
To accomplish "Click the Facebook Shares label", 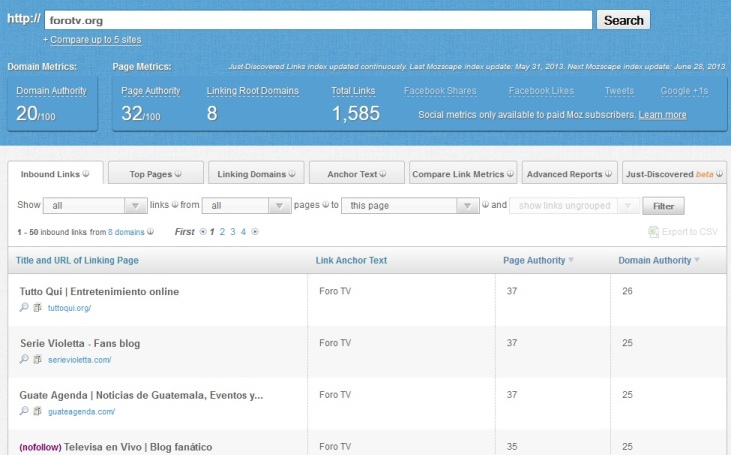I will click(440, 91).
